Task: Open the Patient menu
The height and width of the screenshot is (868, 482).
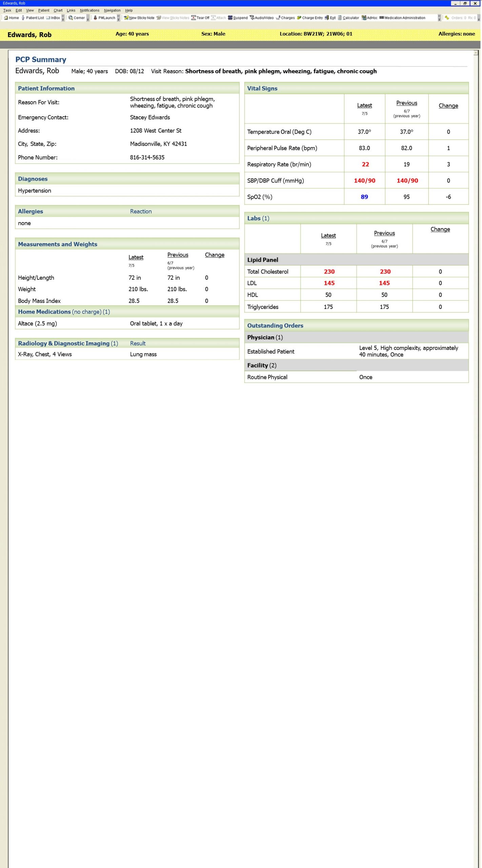Action: 44,11
